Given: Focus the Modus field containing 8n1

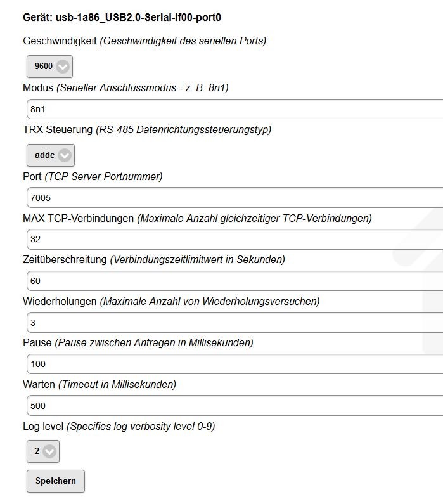Looking at the screenshot, I should click(x=234, y=109).
